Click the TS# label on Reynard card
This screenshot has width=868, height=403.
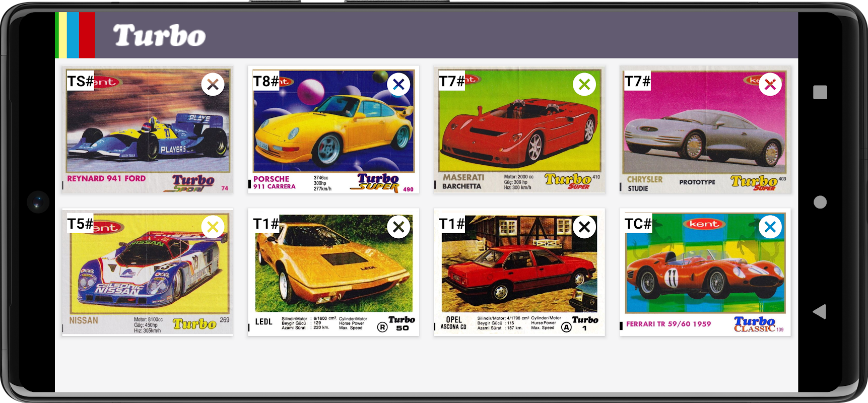(81, 81)
